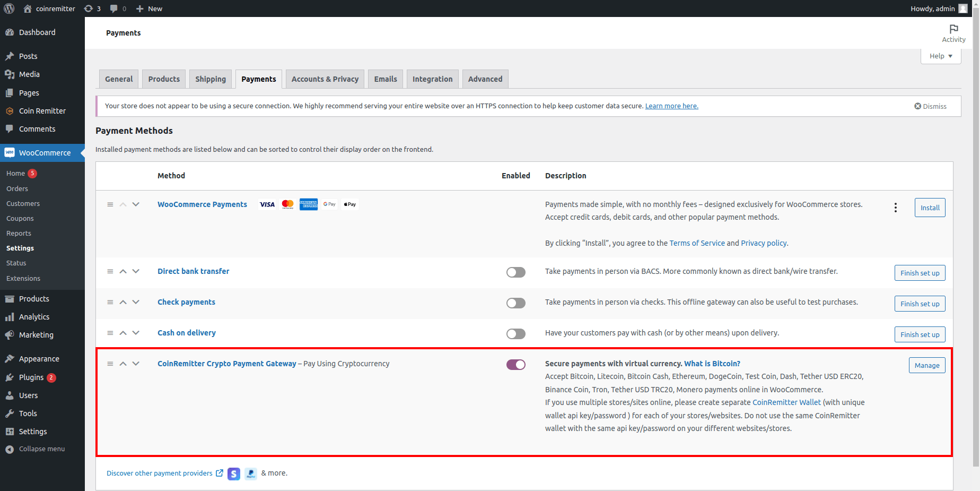Click the page vertical scrollbar
The image size is (980, 491).
[x=976, y=239]
